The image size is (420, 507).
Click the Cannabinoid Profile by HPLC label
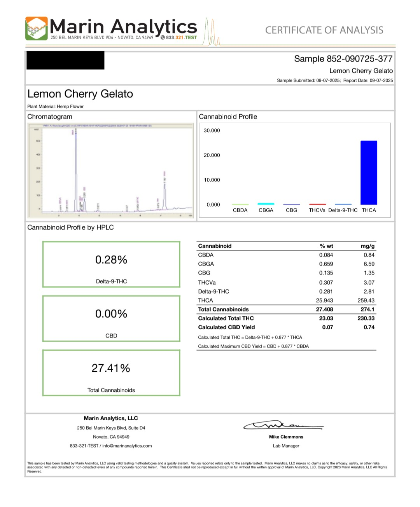70,227
